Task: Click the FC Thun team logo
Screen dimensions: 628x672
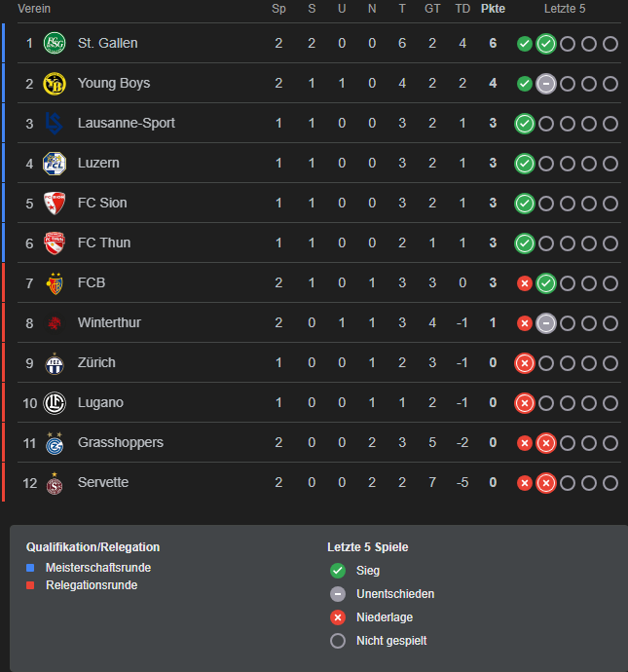Action: pyautogui.click(x=55, y=243)
